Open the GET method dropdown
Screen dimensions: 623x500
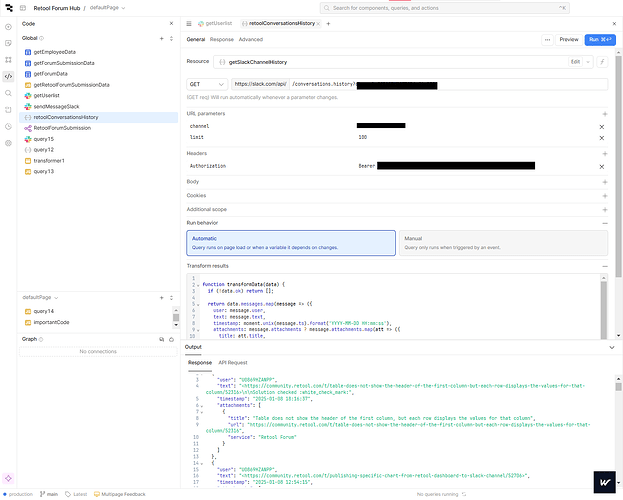pos(207,84)
